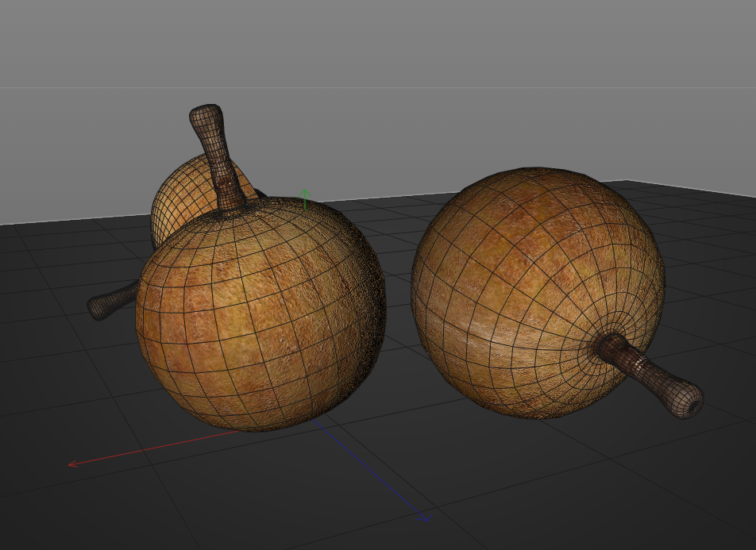Select the right fruit model's sphere body
Screen dimensions: 756x550
(538, 293)
